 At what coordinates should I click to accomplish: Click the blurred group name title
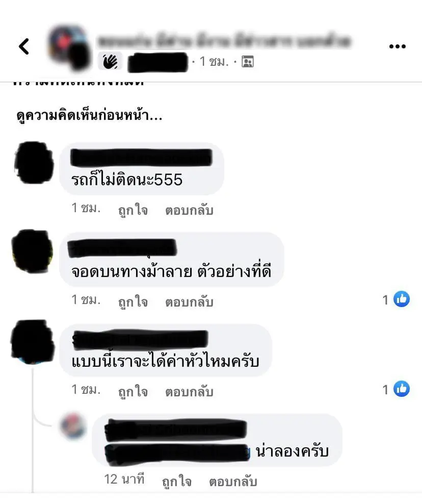(224, 40)
